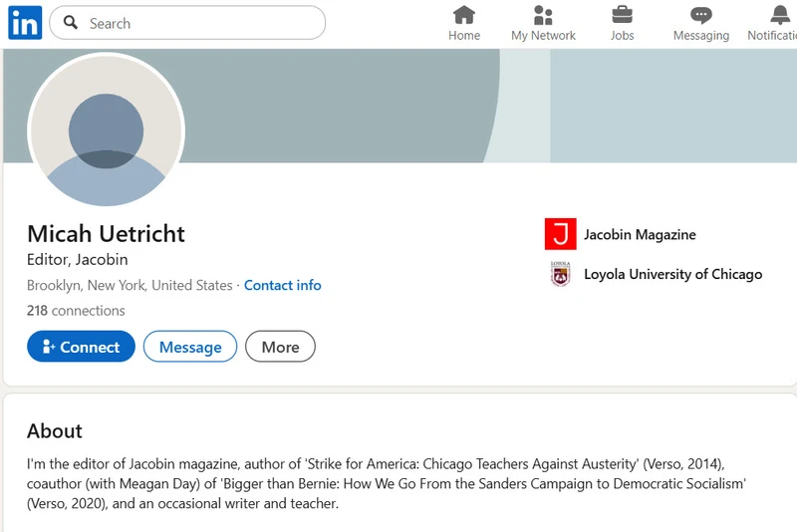Click the Jacobin Magazine red logo
The image size is (797, 532).
coord(561,234)
